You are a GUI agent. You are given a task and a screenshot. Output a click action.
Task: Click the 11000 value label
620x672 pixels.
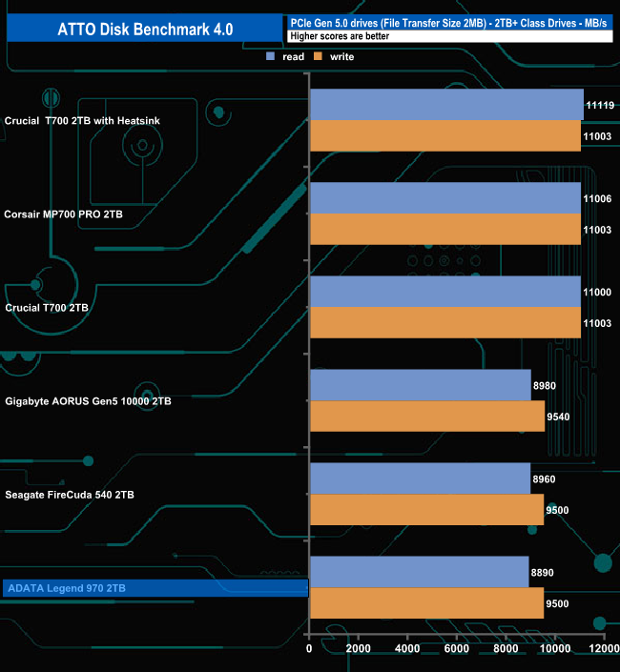coord(597,293)
